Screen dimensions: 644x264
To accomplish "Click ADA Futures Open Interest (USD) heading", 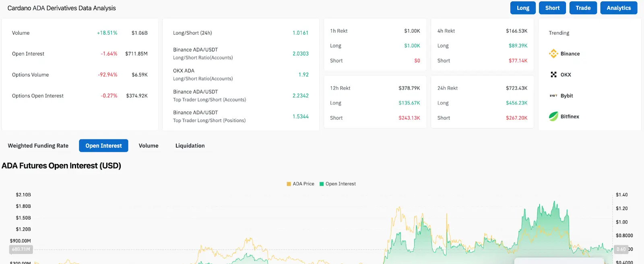I will tap(62, 166).
